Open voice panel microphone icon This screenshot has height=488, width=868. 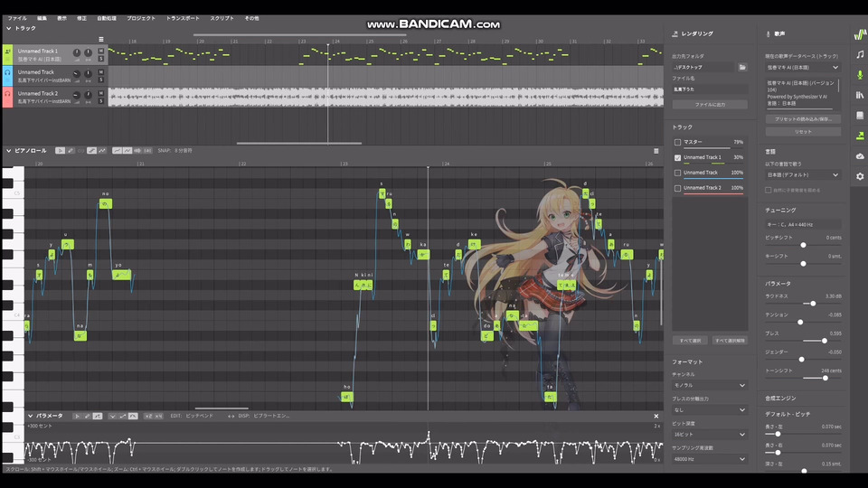point(860,75)
